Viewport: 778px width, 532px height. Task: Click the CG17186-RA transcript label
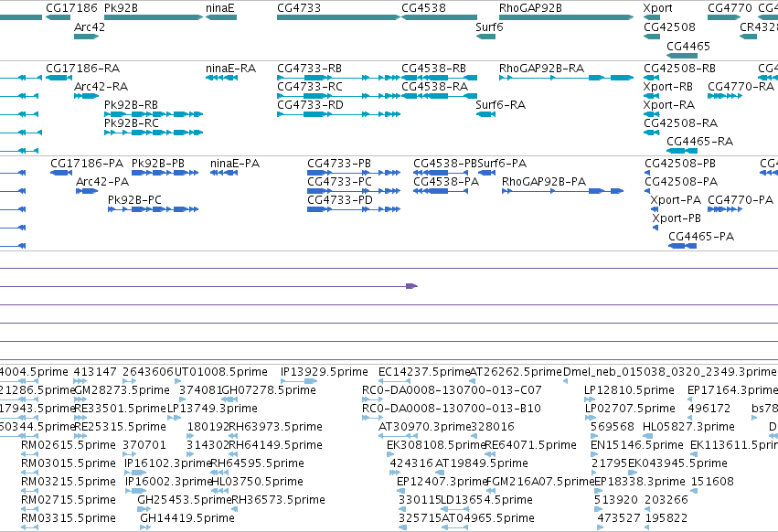pos(83,69)
